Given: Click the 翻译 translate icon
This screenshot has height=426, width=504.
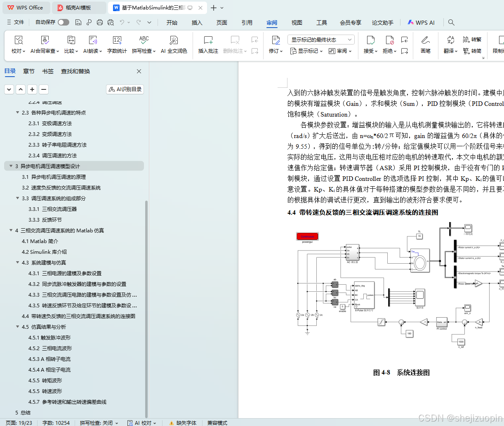Looking at the screenshot, I should pos(450,40).
